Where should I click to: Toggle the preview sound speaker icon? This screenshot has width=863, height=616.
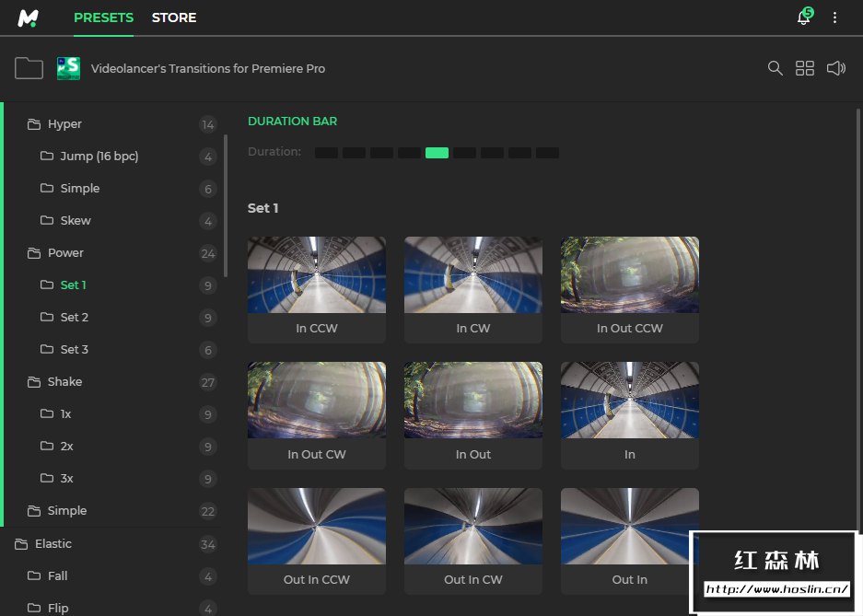coord(836,68)
